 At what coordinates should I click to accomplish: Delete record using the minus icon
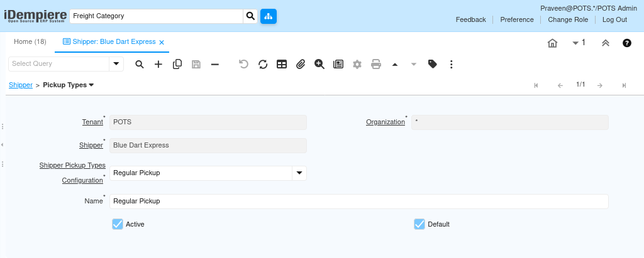pyautogui.click(x=215, y=65)
